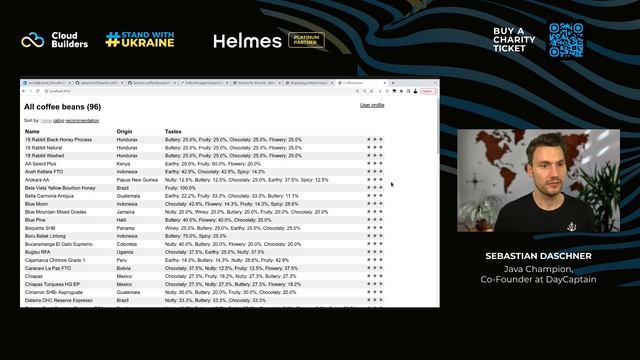Select the 'All coffee beans (96)' heading
This screenshot has height=360, width=640.
62,107
